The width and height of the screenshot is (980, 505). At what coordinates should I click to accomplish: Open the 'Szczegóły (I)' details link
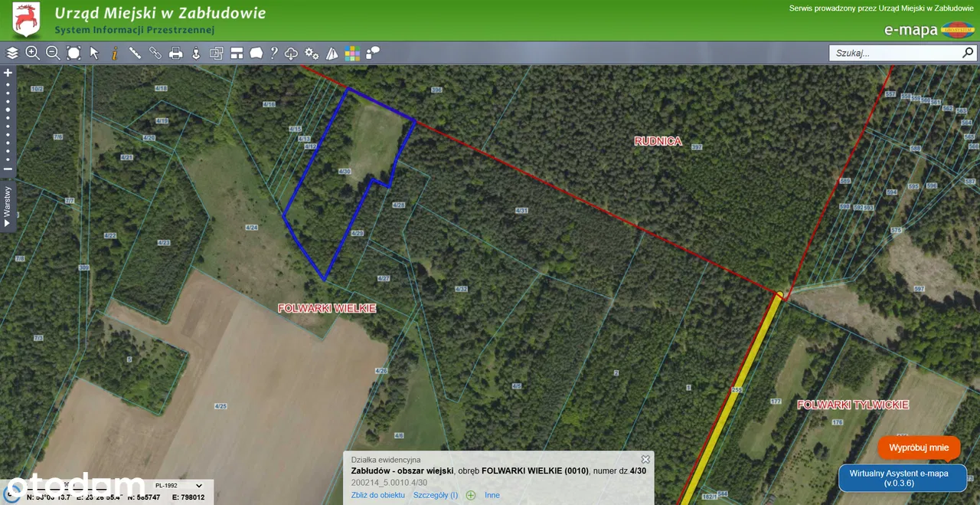tap(436, 495)
